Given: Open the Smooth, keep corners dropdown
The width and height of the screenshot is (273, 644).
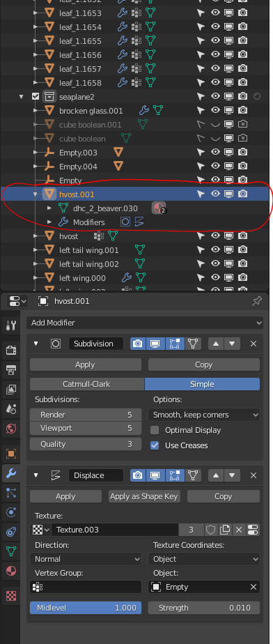Looking at the screenshot, I should pos(203,415).
